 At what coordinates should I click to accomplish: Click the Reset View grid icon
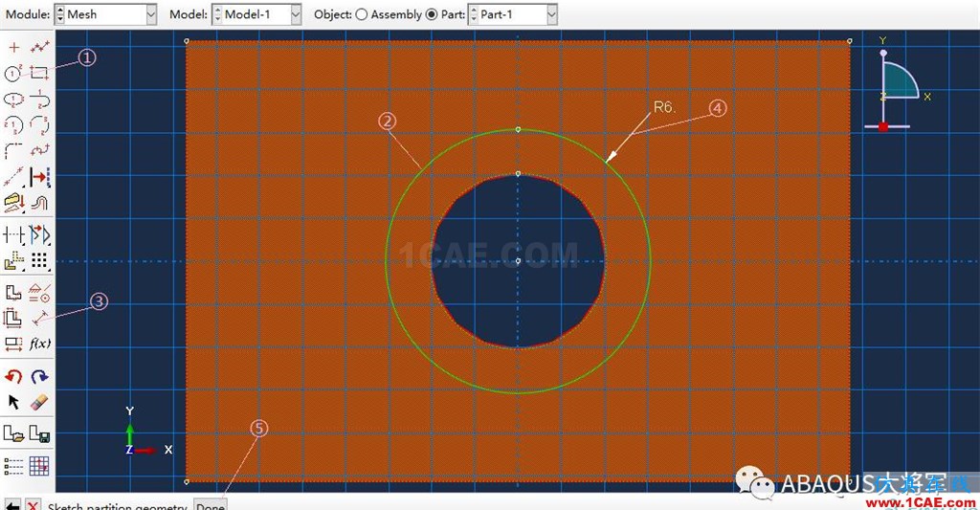[x=39, y=466]
